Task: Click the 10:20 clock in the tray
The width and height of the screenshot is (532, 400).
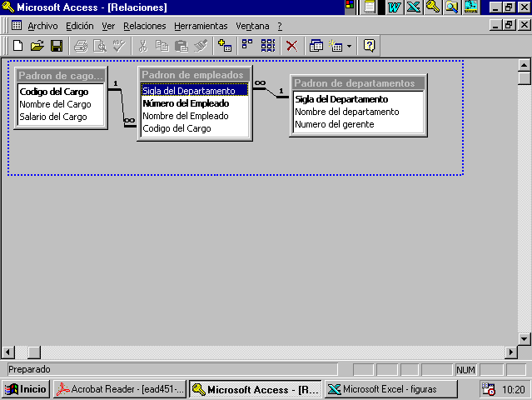Action: pos(514,389)
